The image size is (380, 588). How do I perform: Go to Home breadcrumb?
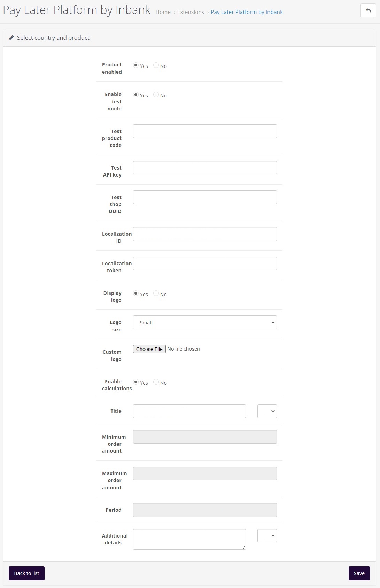(x=163, y=12)
